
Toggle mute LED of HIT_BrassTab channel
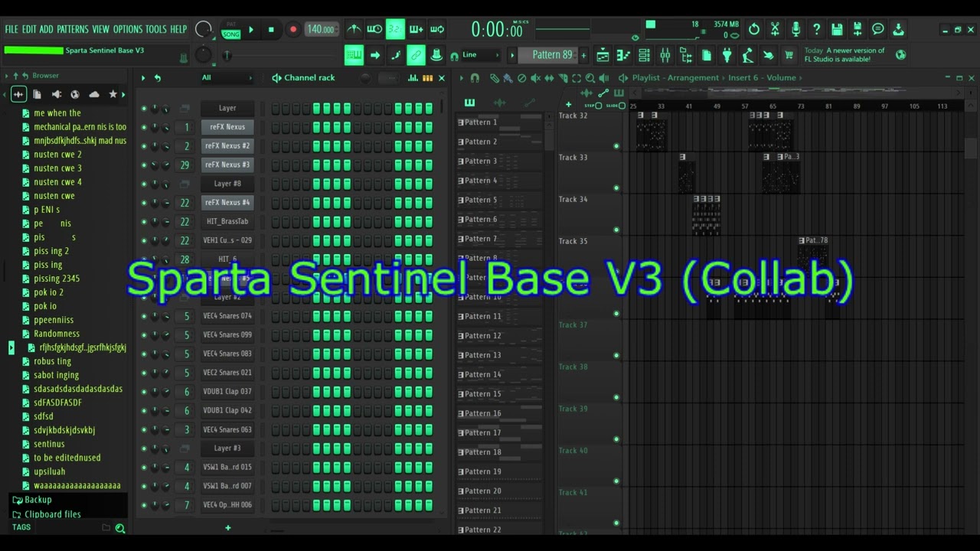coord(144,222)
